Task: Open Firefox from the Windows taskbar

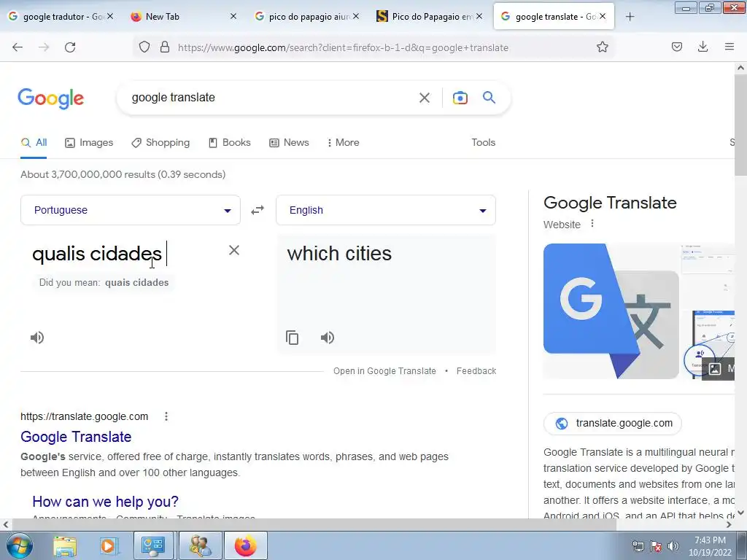Action: click(246, 545)
